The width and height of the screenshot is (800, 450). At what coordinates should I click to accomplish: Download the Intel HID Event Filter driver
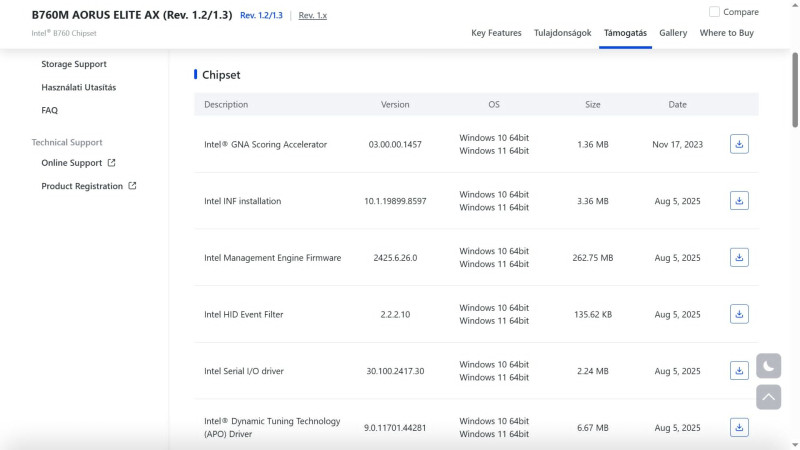coord(739,314)
